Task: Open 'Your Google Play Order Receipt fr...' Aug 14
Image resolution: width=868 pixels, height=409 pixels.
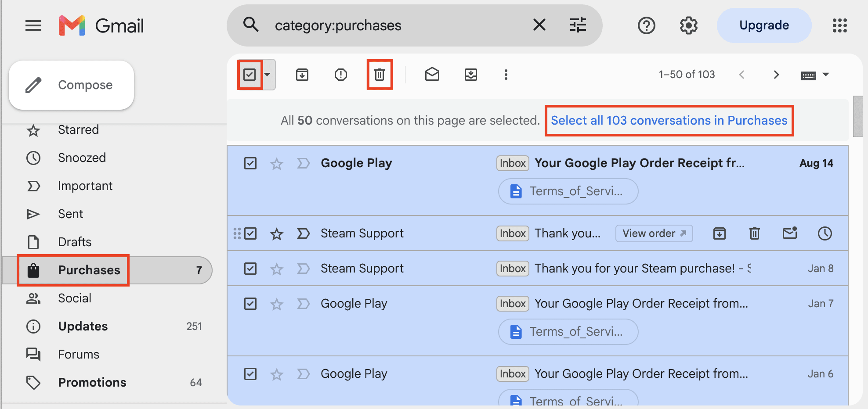Action: (x=640, y=163)
